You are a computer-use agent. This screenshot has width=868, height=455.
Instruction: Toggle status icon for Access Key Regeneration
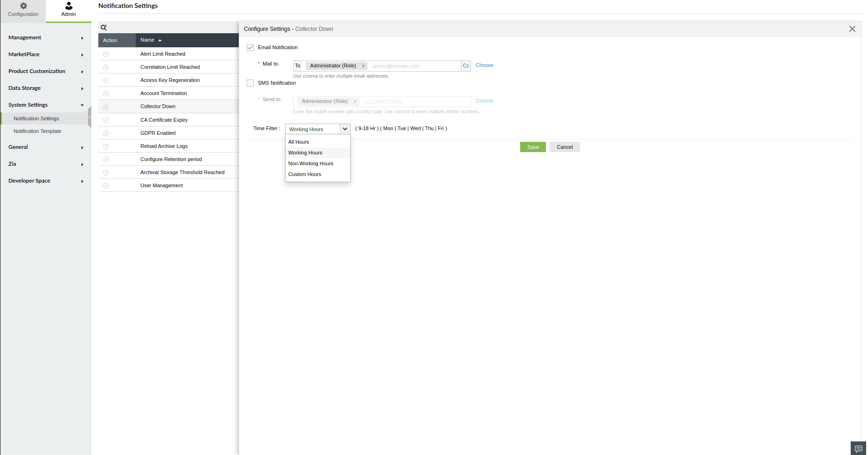coord(106,81)
